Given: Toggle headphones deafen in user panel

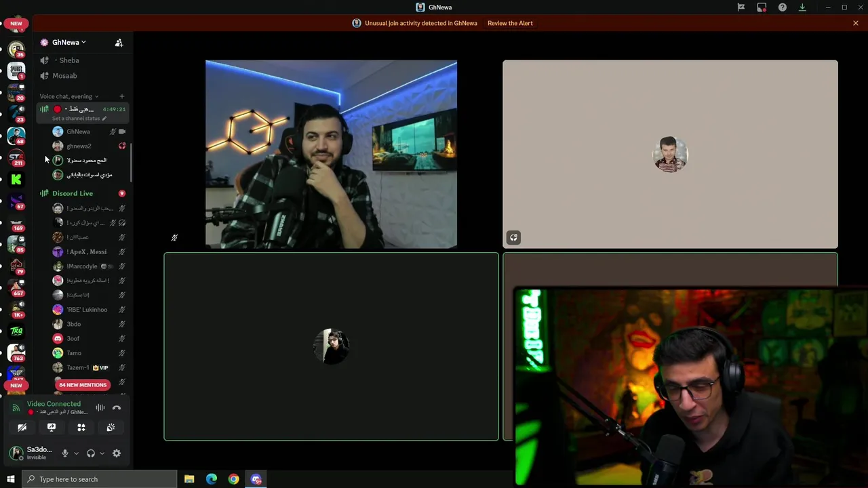Looking at the screenshot, I should tap(91, 453).
